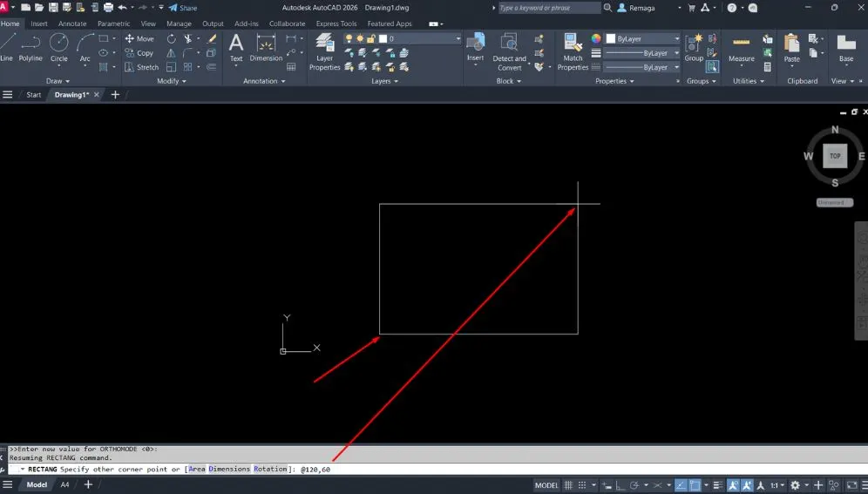Toggle drawing grid display in status bar
Image resolution: width=868 pixels, height=494 pixels.
tap(569, 485)
